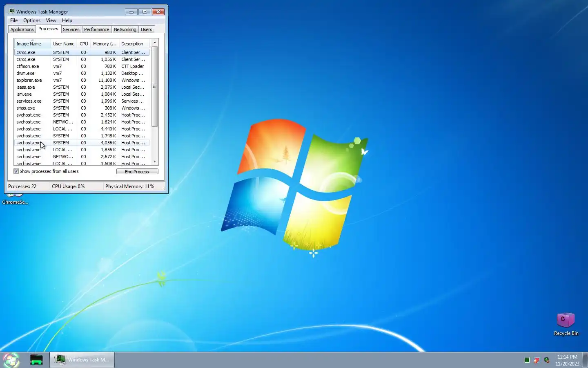Select the dwm.exe process
This screenshot has height=368, width=588.
pyautogui.click(x=82, y=73)
